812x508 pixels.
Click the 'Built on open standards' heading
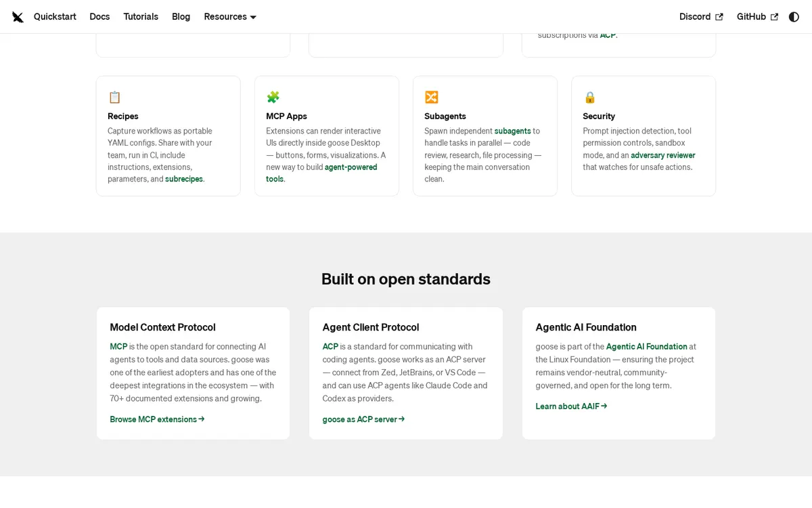click(406, 279)
